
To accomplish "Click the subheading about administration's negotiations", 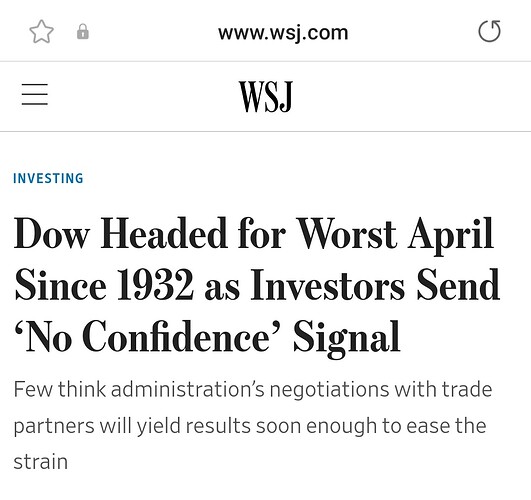I will (x=253, y=425).
